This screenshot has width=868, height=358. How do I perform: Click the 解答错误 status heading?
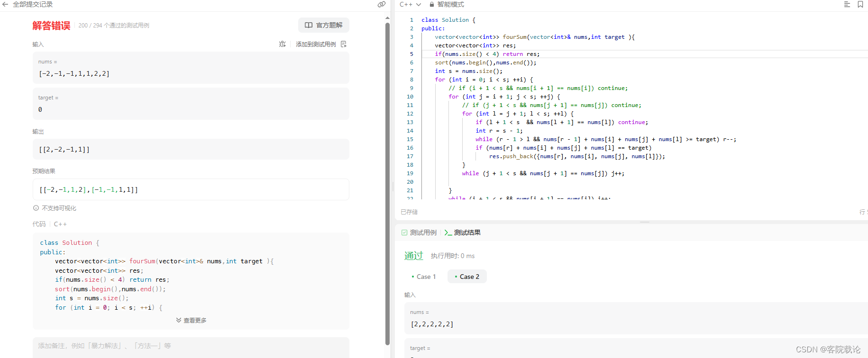51,26
